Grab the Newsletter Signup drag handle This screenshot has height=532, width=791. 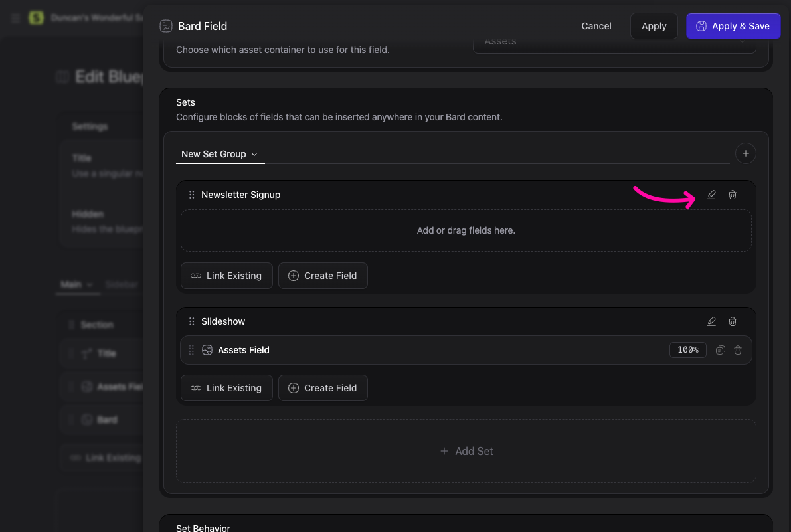pyautogui.click(x=191, y=195)
